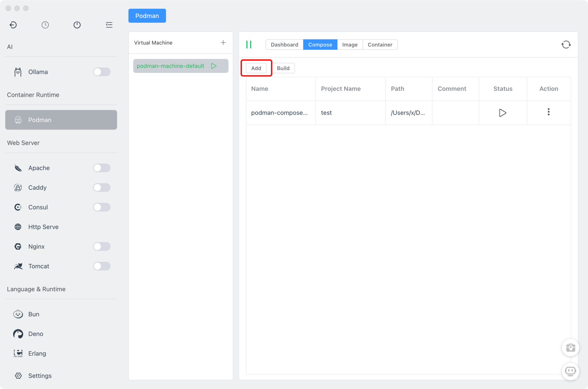Click the power icon in sidebar header
Image resolution: width=588 pixels, height=389 pixels.
77,25
